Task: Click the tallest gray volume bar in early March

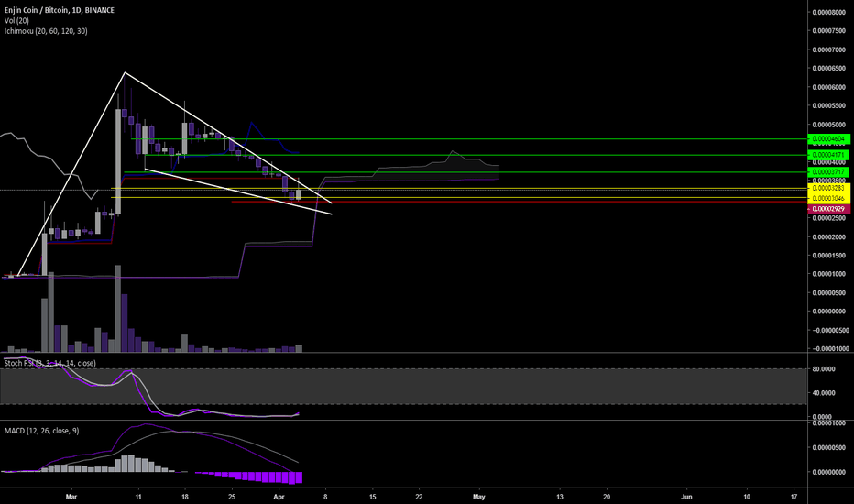Action: point(118,309)
